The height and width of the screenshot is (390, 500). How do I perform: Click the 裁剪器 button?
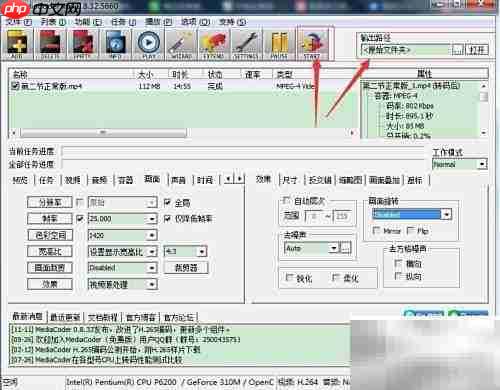coord(186,267)
